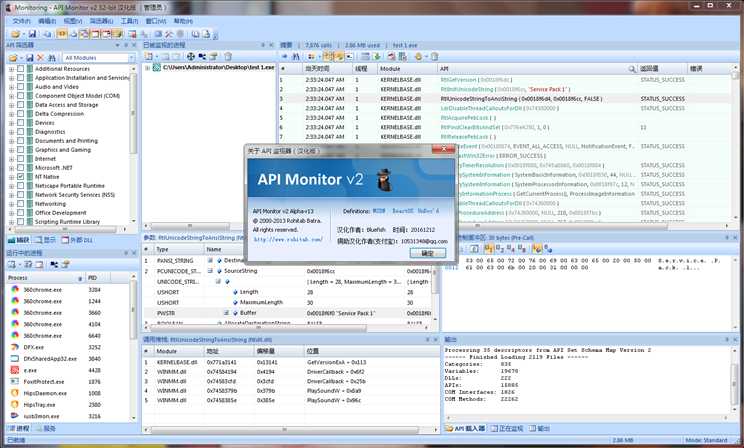Expand the NT Native tree node
Image resolution: width=744 pixels, height=448 pixels.
point(11,177)
